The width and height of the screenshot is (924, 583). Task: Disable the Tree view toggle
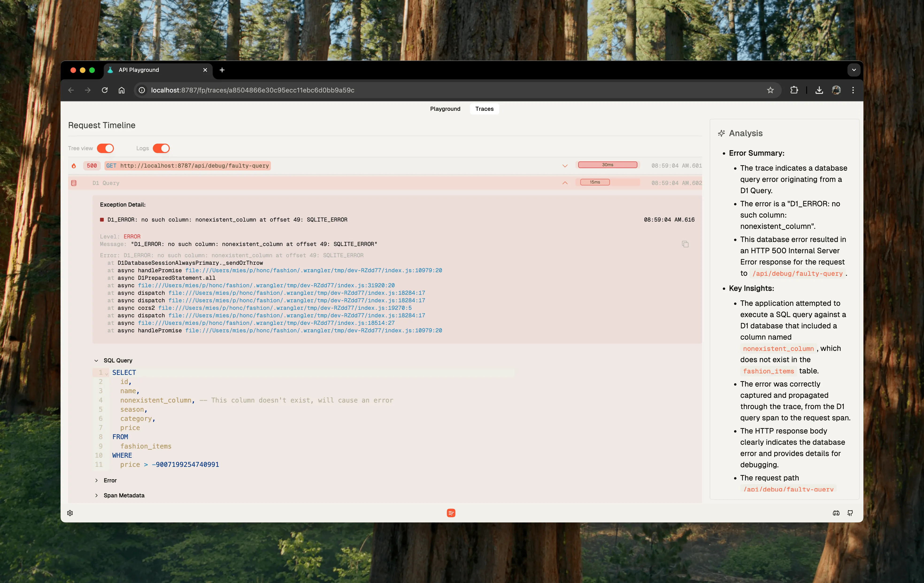[x=105, y=148]
